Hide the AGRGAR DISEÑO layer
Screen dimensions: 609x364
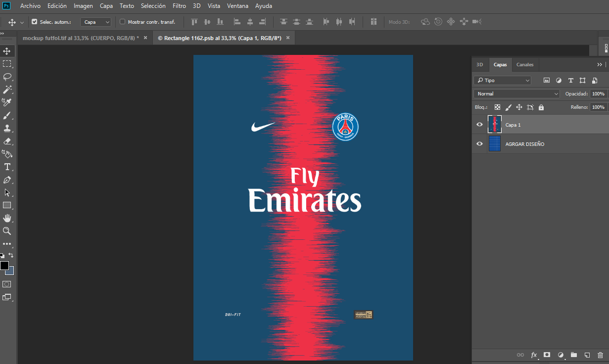point(479,144)
